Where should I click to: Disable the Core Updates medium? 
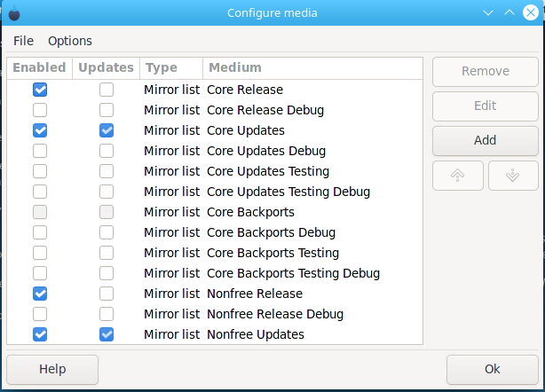[x=40, y=130]
